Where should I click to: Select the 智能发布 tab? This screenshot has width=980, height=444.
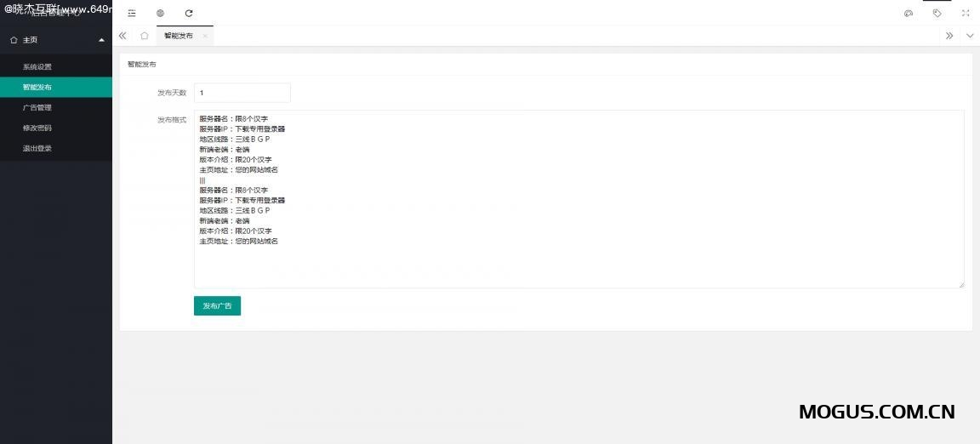(x=179, y=36)
